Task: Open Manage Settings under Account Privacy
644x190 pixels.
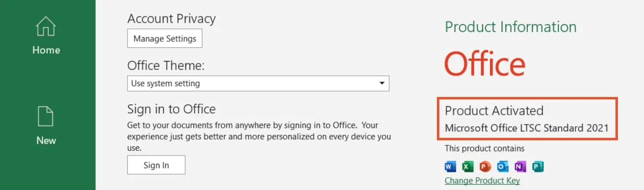Action: tap(165, 38)
